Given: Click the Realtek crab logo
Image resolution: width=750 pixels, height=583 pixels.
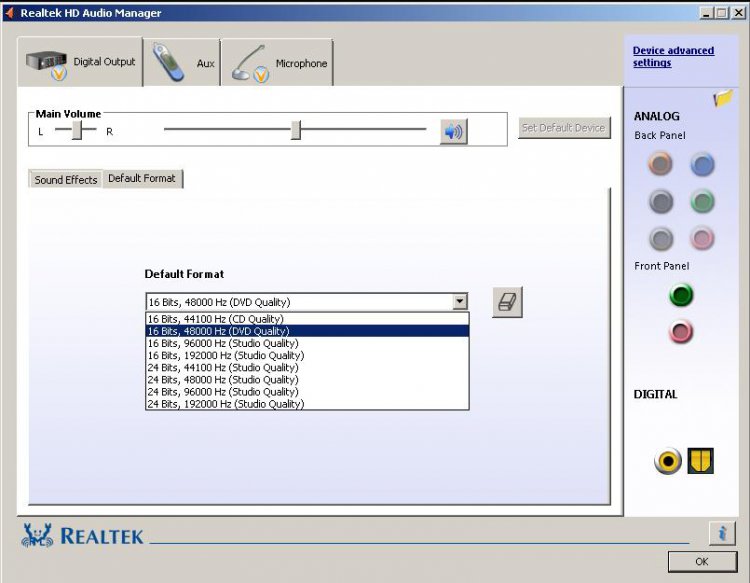Looking at the screenshot, I should [37, 536].
